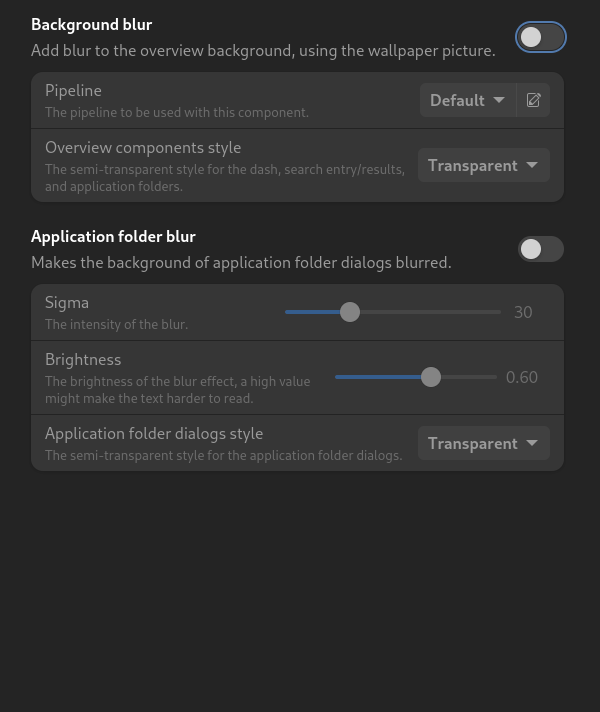Click the Brightness value 0.60
The image size is (600, 712).
coord(522,377)
